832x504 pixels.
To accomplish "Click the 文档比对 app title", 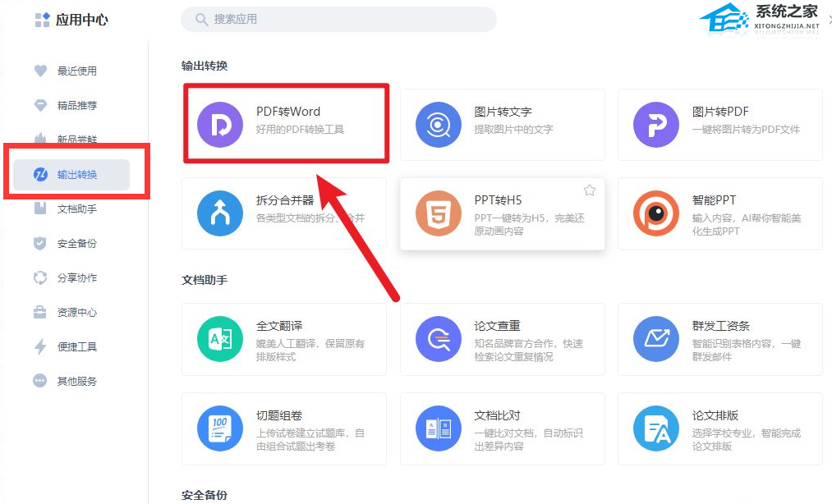I will point(497,415).
